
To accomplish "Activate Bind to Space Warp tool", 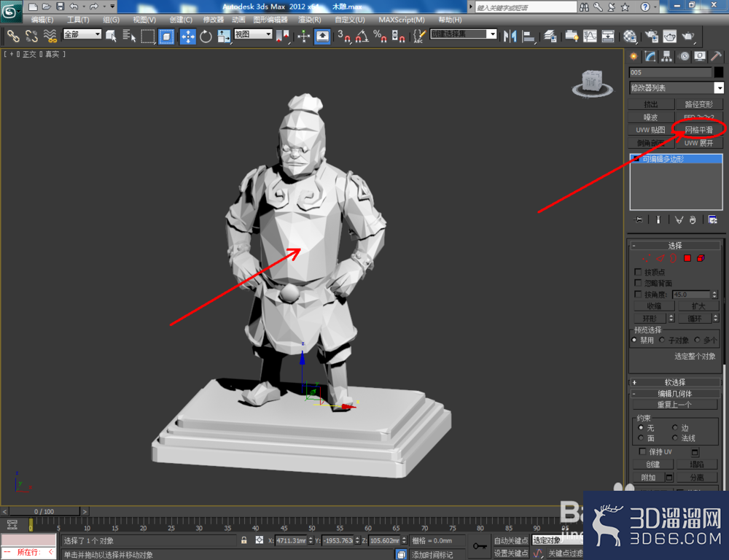I will click(50, 36).
